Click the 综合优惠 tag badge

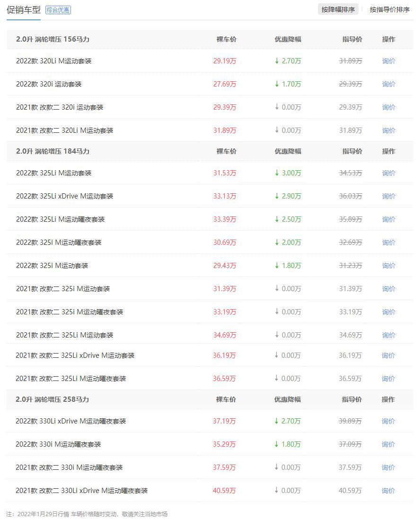click(x=58, y=10)
